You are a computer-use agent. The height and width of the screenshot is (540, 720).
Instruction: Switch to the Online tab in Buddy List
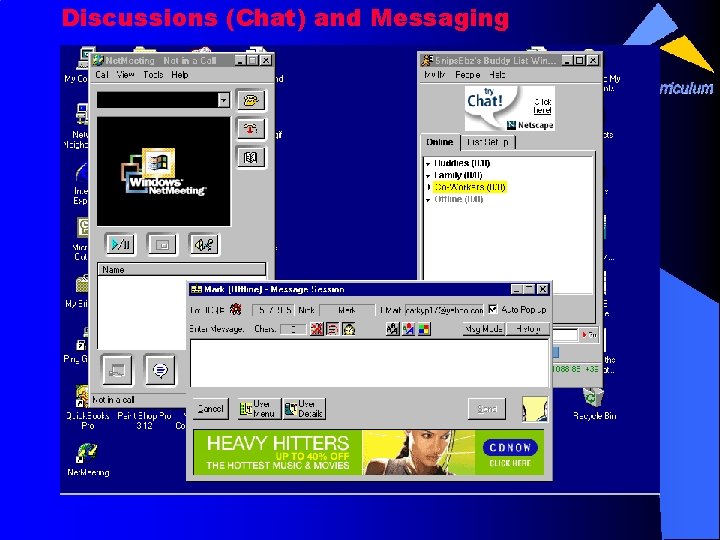[439, 142]
